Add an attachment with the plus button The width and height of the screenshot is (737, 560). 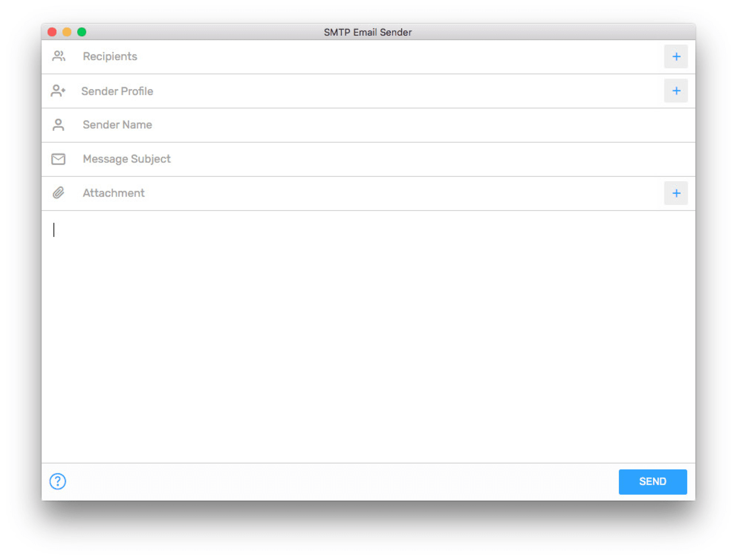coord(676,193)
